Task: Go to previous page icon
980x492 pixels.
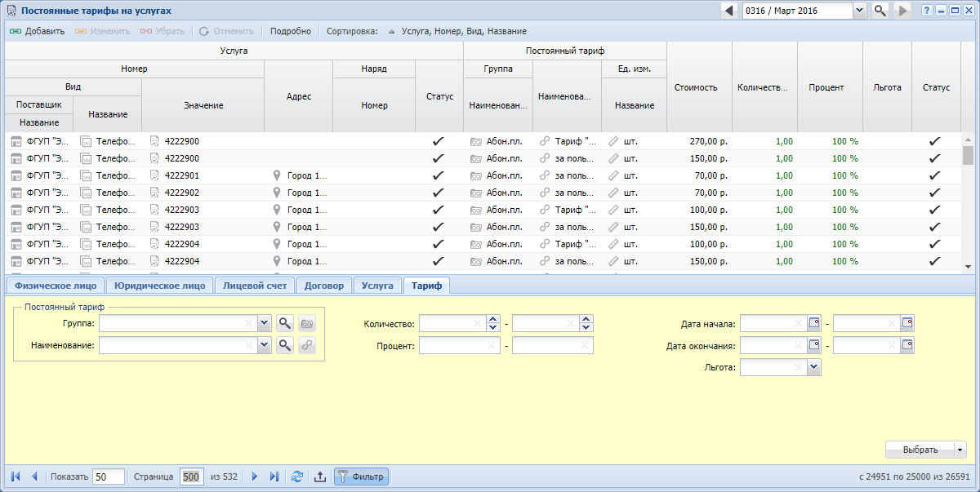Action: (34, 476)
